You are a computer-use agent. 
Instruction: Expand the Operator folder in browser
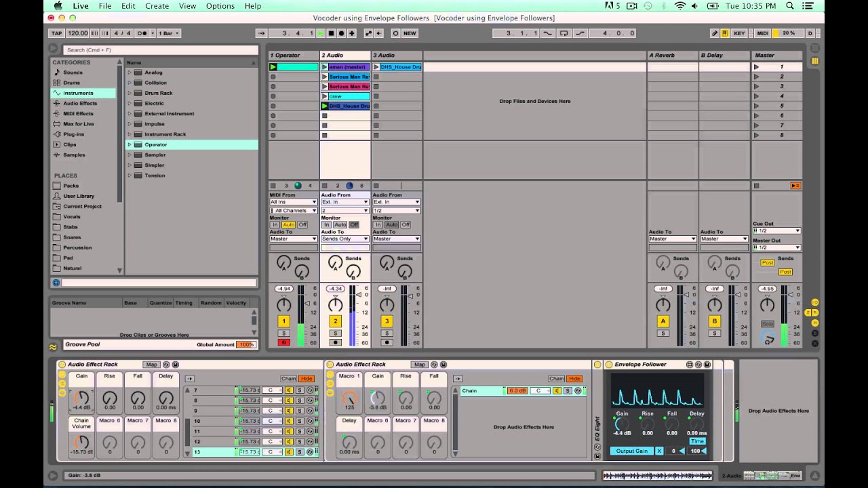coord(130,144)
